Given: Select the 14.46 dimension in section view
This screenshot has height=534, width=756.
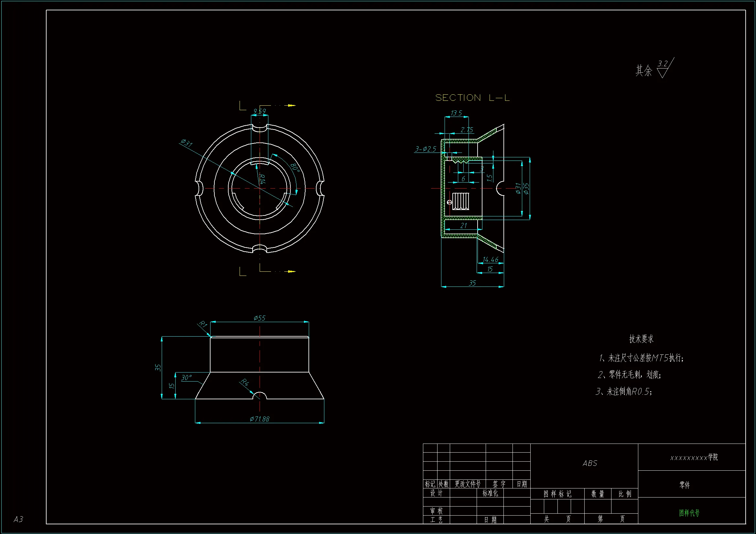Looking at the screenshot, I should (x=490, y=260).
